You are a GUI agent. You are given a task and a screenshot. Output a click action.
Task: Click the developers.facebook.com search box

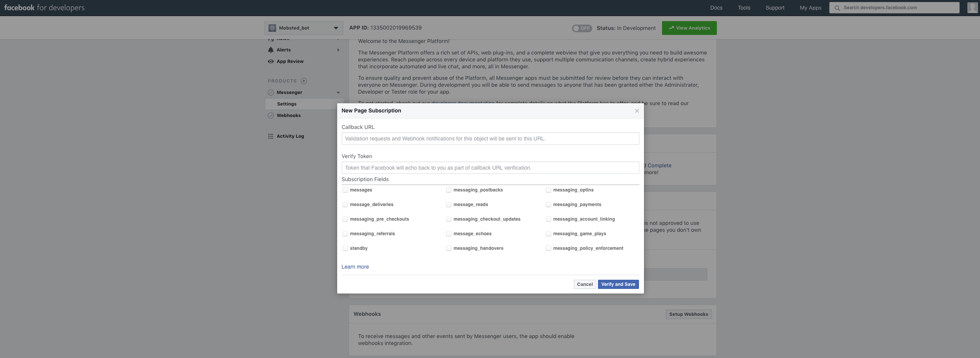coord(894,8)
